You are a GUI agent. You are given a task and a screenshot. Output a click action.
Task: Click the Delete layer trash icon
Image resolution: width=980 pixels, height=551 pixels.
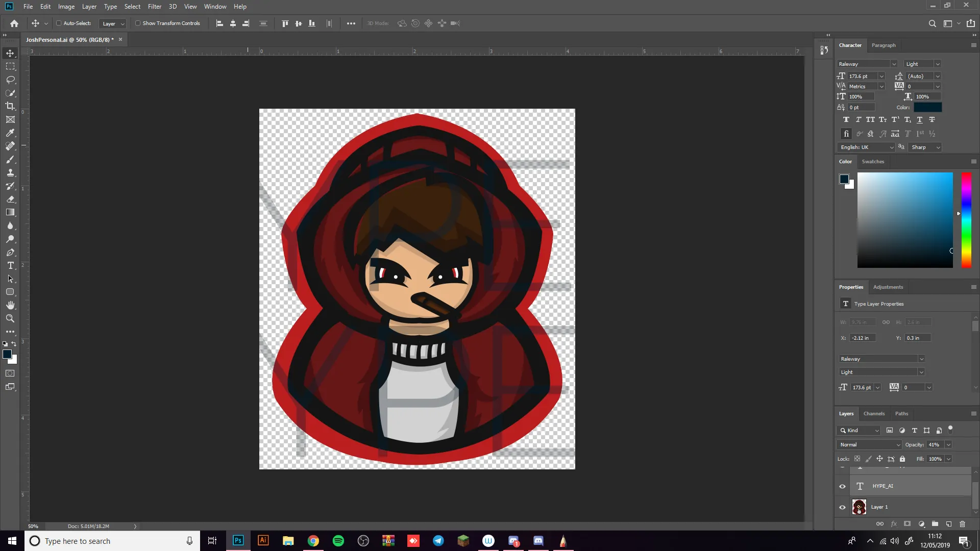(962, 524)
